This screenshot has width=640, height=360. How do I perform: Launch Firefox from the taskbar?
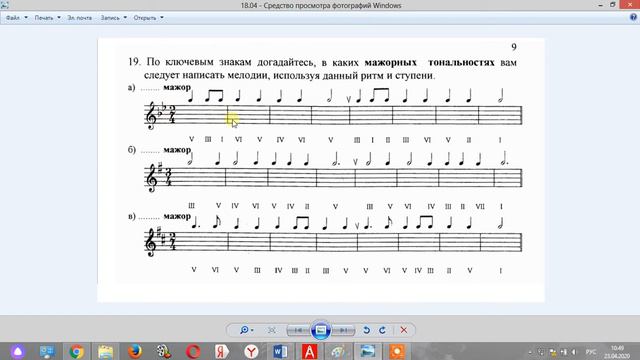[x=135, y=351]
